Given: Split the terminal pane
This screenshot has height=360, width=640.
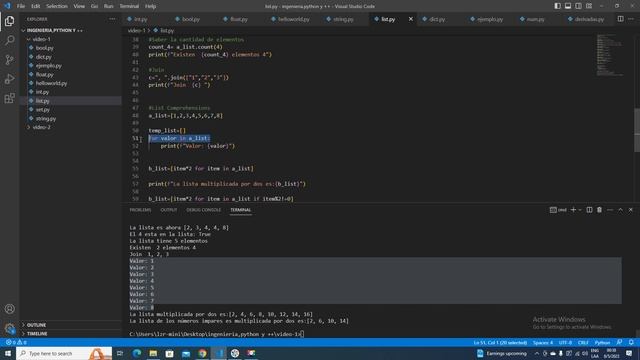Looking at the screenshot, I should tap(589, 210).
